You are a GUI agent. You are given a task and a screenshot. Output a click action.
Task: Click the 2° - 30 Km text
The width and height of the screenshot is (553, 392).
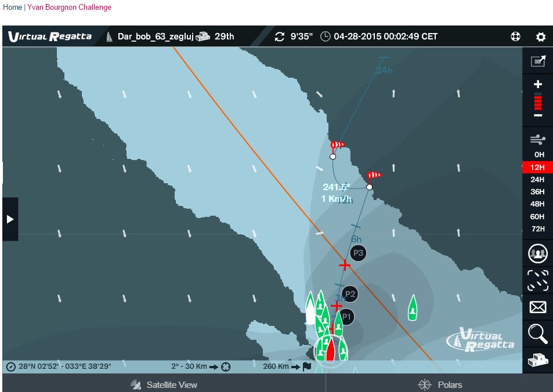coord(189,366)
